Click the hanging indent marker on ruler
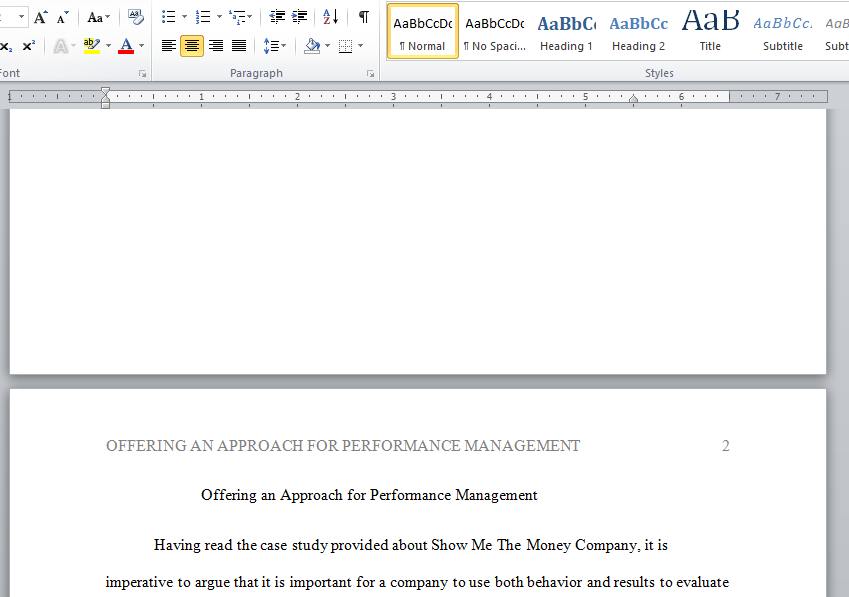The height and width of the screenshot is (597, 849). click(x=106, y=99)
